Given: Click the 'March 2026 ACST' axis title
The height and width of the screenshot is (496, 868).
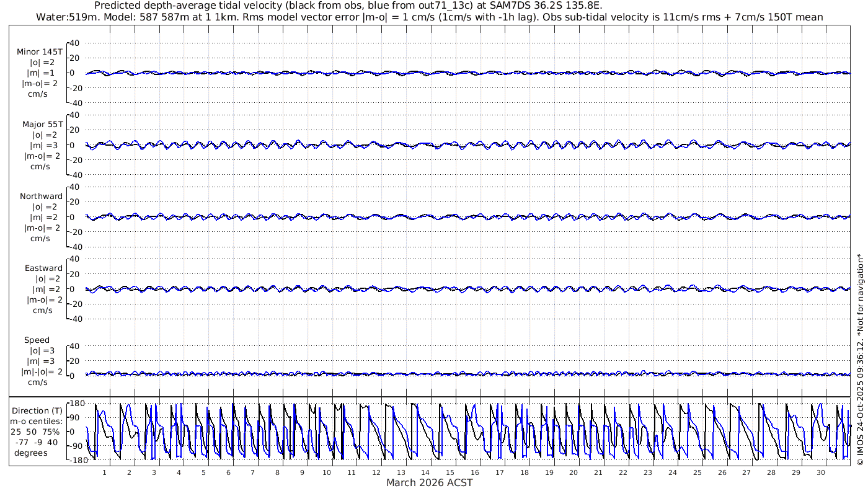Looking at the screenshot, I should [430, 482].
